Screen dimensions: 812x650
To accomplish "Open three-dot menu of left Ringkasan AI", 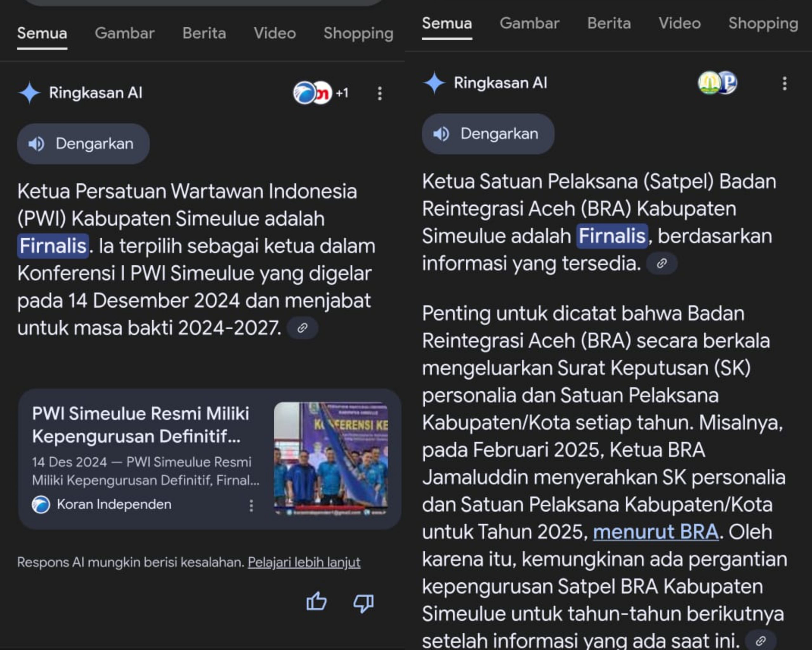I will 380,93.
